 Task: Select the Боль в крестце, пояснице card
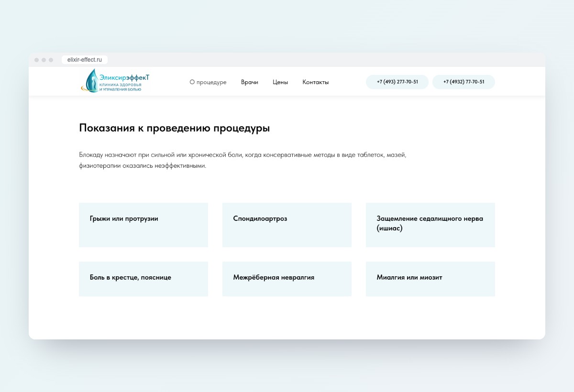click(143, 279)
